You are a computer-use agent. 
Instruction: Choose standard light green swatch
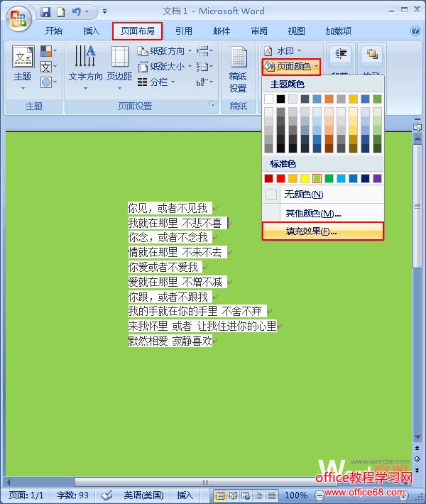point(317,178)
